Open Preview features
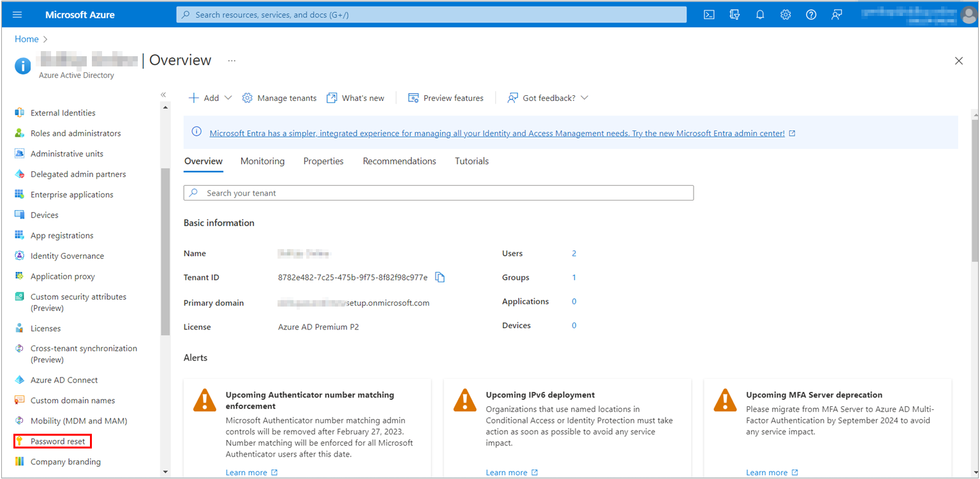 (x=445, y=98)
